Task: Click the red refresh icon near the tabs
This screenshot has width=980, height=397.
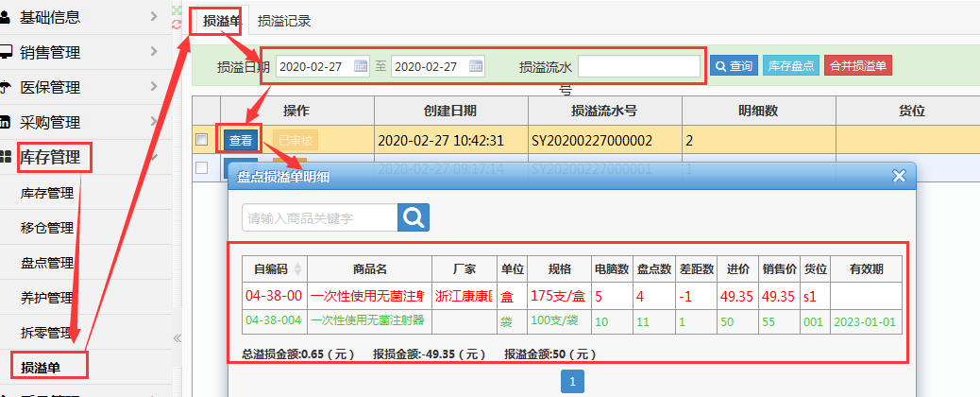Action: tap(177, 24)
